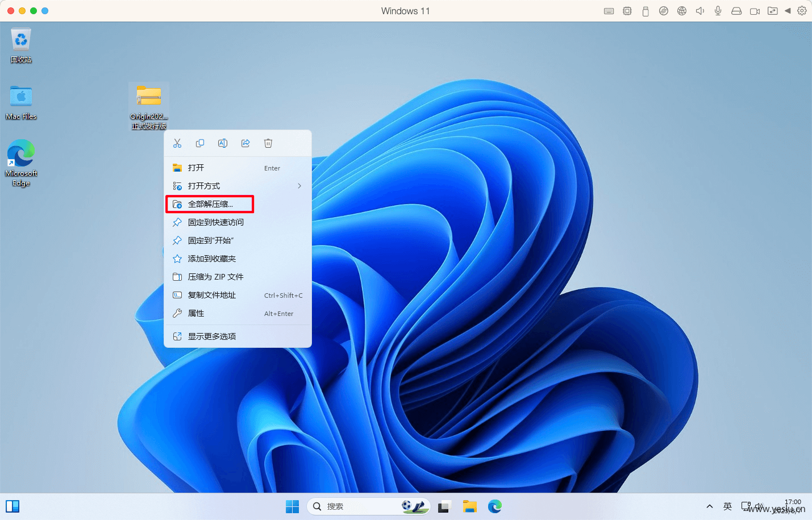The height and width of the screenshot is (520, 812).
Task: Launch Microsoft Edge from the taskbar
Action: [x=495, y=506]
